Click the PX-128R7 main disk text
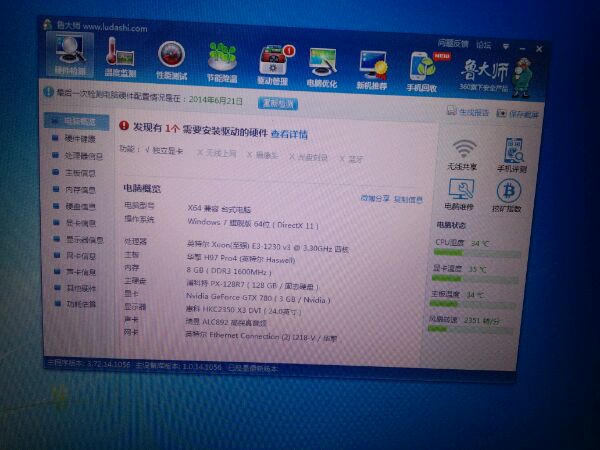The image size is (600, 450). (x=252, y=285)
